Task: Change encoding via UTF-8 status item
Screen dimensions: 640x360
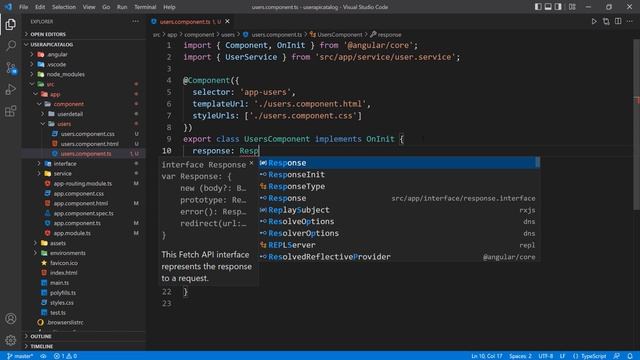Action: 546,356
